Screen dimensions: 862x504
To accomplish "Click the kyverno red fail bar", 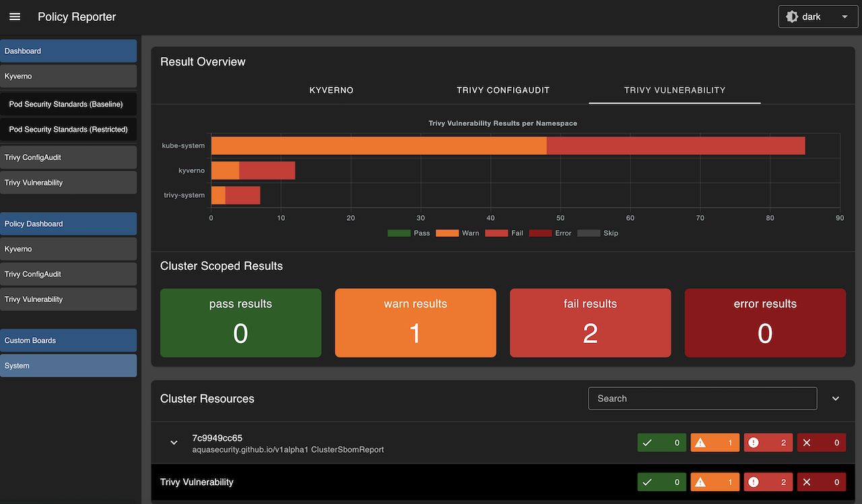I will (x=267, y=171).
